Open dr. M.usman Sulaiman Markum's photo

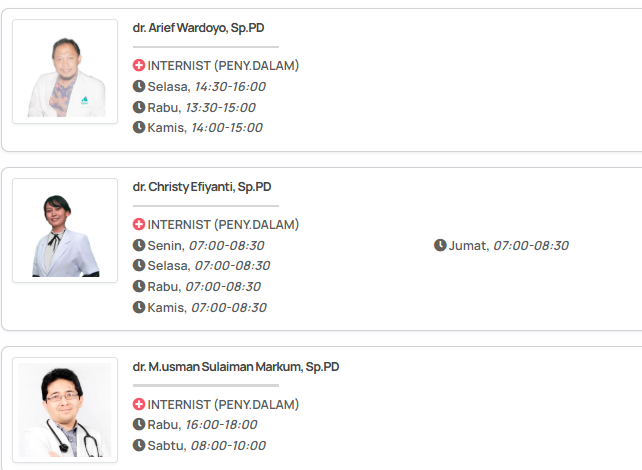tap(65, 409)
